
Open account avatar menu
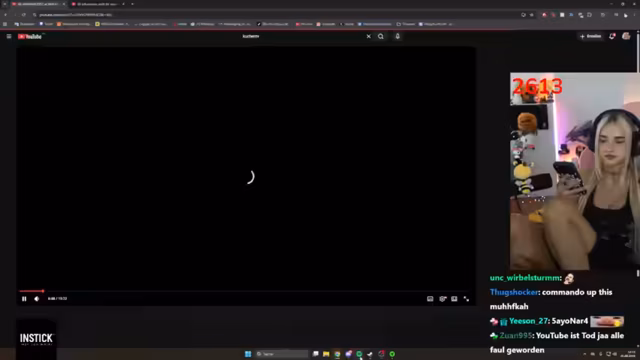626,36
